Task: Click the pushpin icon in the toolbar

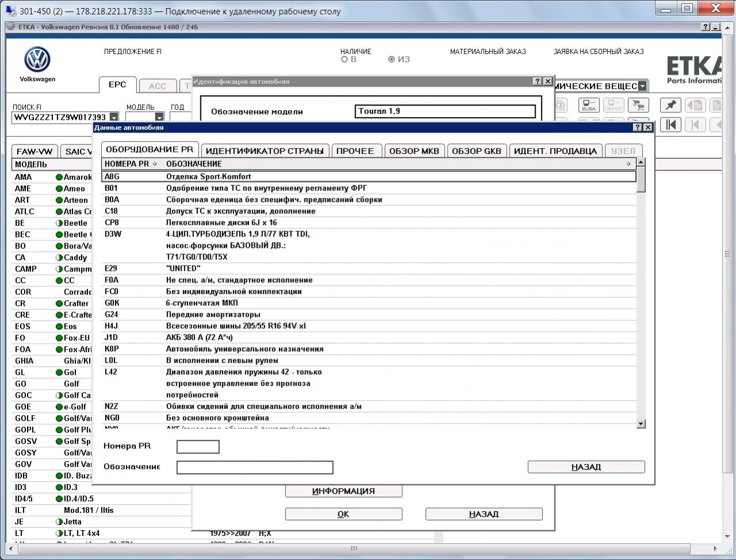Action: (670, 105)
